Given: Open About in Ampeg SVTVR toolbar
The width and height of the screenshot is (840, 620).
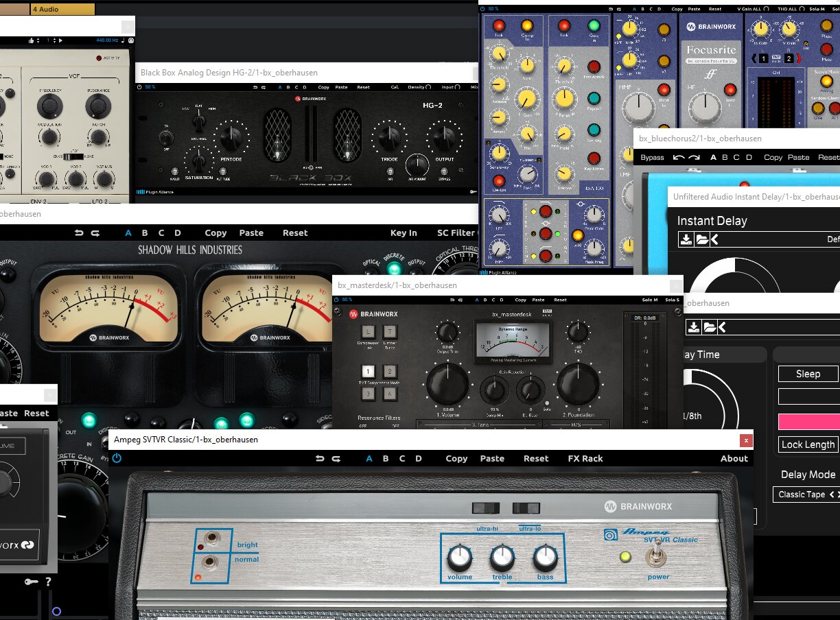Looking at the screenshot, I should [x=734, y=459].
